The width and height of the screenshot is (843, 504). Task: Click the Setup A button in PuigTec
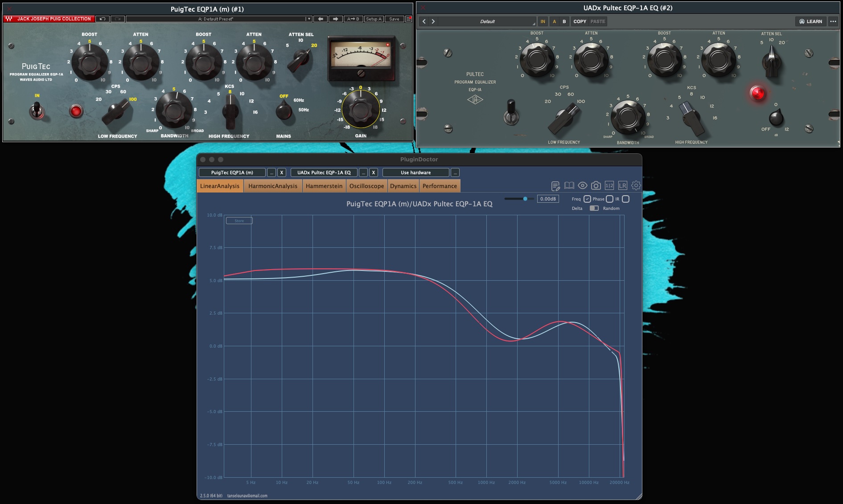pyautogui.click(x=374, y=19)
